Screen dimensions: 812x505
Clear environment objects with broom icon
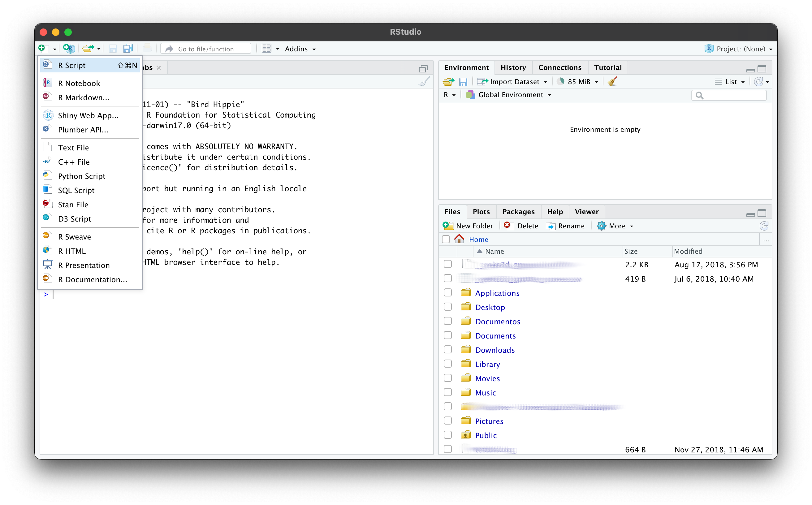pyautogui.click(x=612, y=81)
